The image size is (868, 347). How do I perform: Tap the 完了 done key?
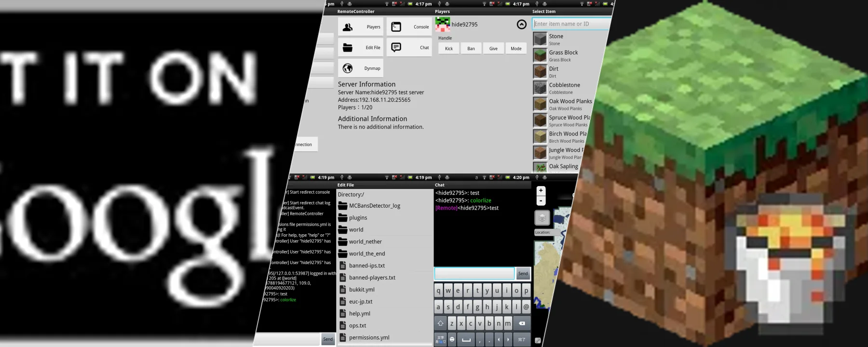coord(522,339)
